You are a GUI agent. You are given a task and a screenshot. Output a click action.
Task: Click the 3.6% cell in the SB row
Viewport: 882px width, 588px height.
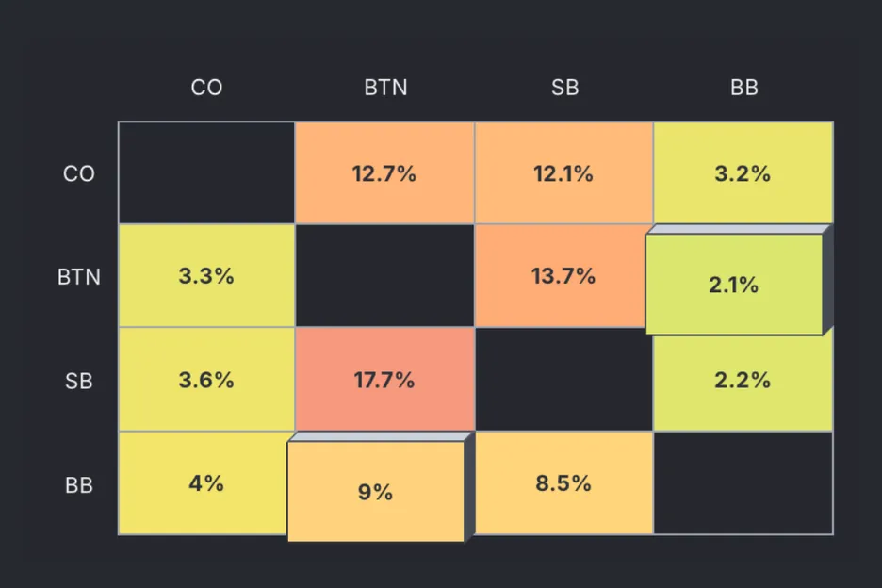[206, 380]
